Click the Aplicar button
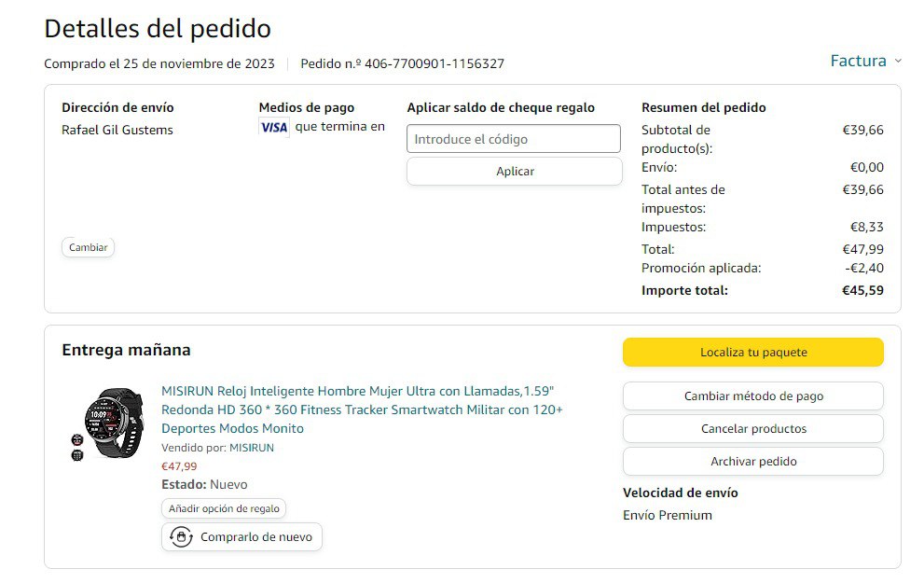Image resolution: width=924 pixels, height=583 pixels. pyautogui.click(x=515, y=171)
